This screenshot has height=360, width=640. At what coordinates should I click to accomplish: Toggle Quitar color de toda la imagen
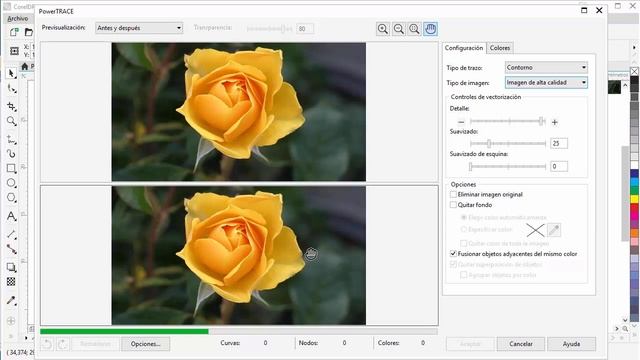click(463, 243)
